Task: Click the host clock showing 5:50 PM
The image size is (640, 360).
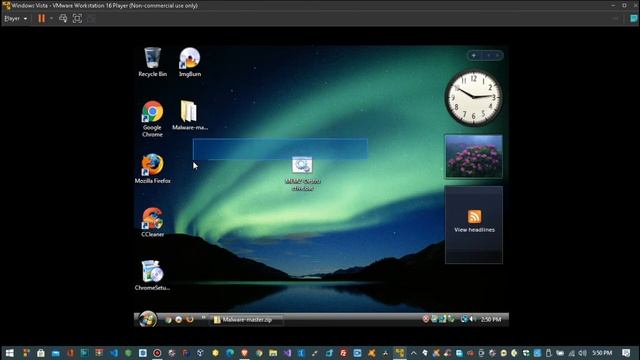Action: coord(602,353)
